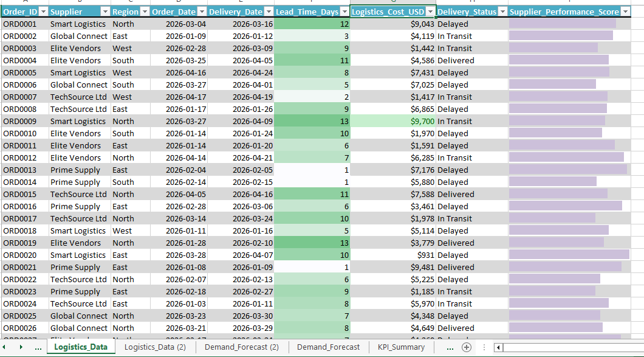This screenshot has width=644, height=357.
Task: Switch to the Logistics_Data (2) sheet tab
Action: coord(155,347)
